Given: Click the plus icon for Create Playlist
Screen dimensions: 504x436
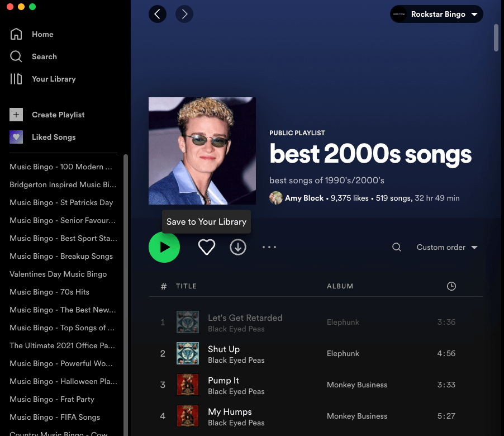Looking at the screenshot, I should 16,115.
